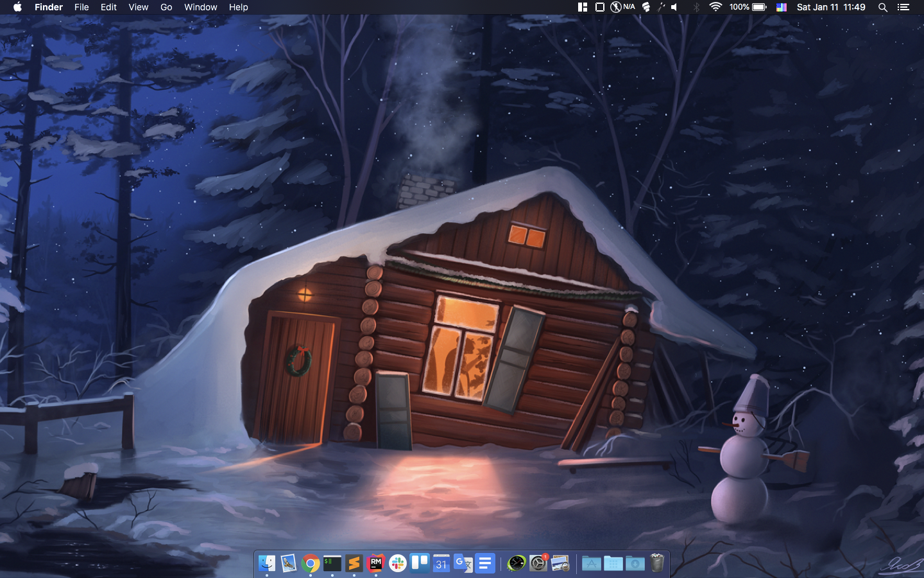Open RubyMine from the Dock
Image resolution: width=924 pixels, height=578 pixels.
click(x=376, y=563)
